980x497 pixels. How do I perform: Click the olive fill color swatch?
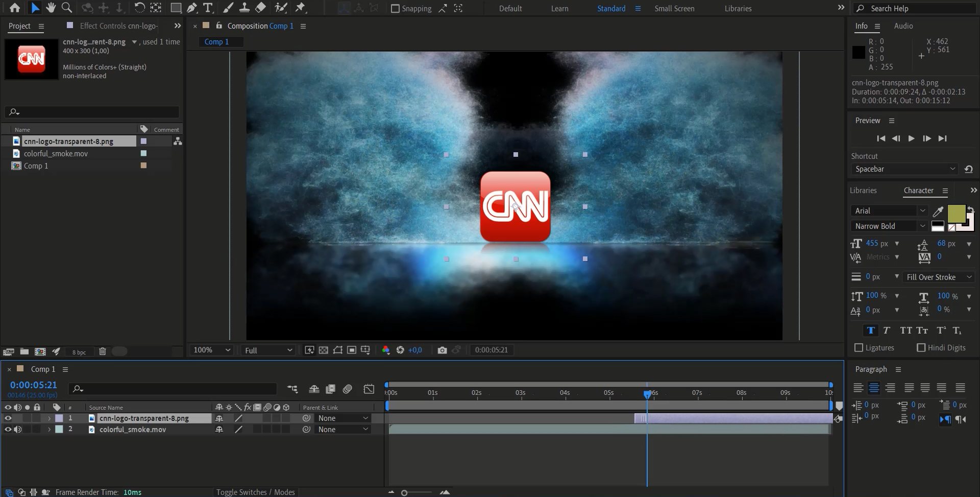pyautogui.click(x=956, y=213)
